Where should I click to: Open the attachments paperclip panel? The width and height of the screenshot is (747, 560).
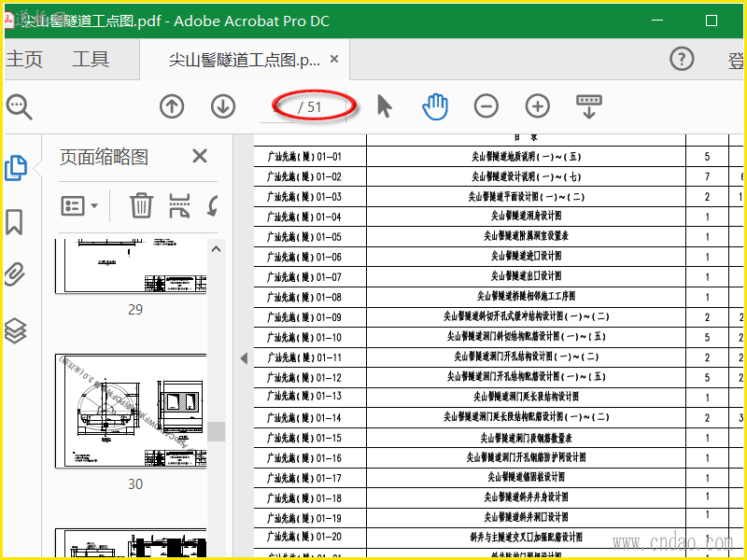coord(14,274)
